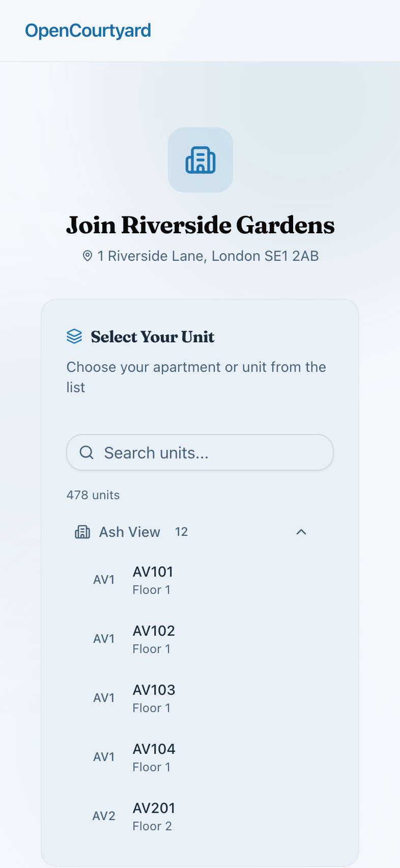This screenshot has width=400, height=868.
Task: Click the location pin icon next to the address
Action: [88, 255]
